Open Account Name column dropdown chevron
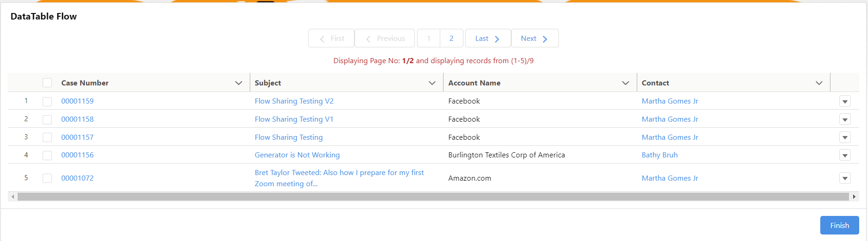 626,83
